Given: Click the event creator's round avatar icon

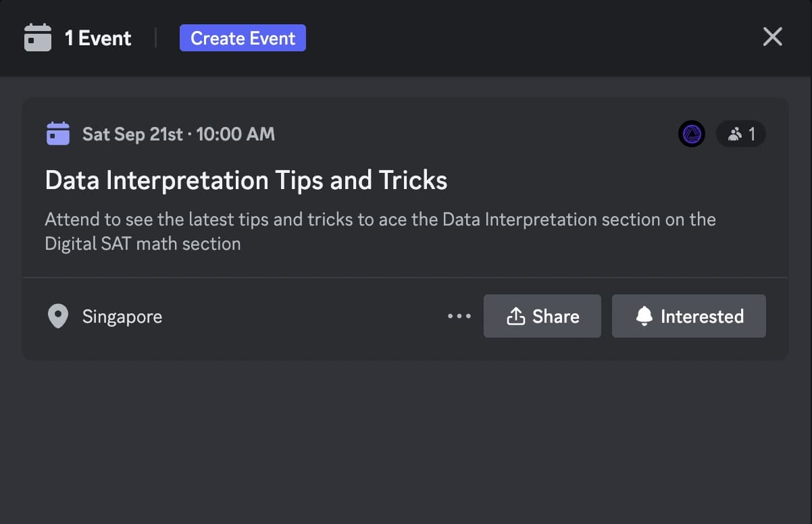Looking at the screenshot, I should 691,134.
